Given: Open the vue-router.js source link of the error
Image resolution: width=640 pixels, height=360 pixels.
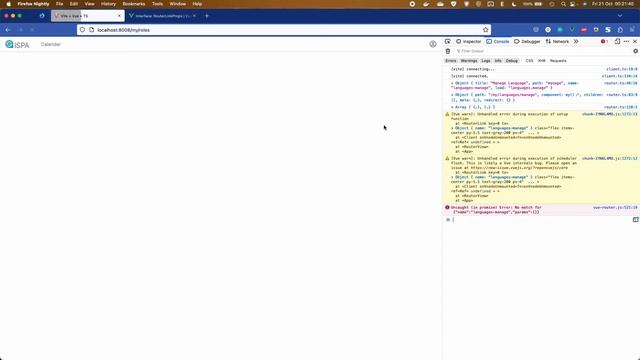Looking at the screenshot, I should click(615, 207).
